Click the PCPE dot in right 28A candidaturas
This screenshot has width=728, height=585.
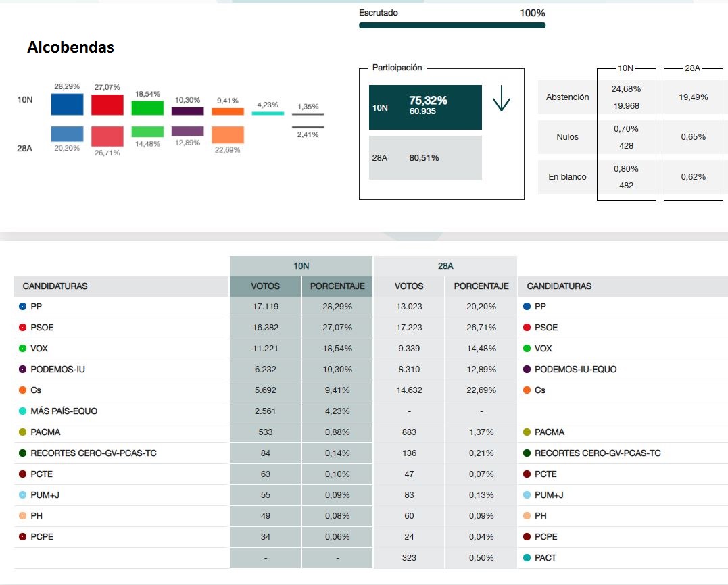(x=527, y=537)
